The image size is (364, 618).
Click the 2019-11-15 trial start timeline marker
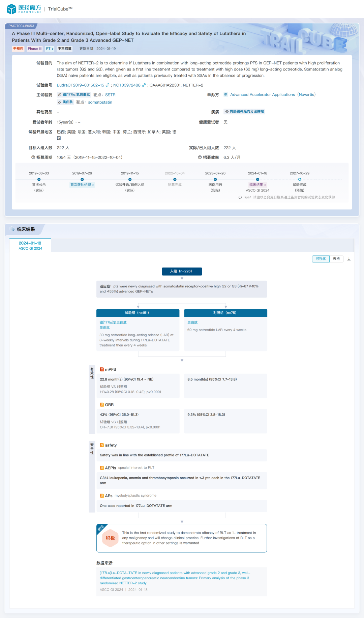click(x=130, y=179)
